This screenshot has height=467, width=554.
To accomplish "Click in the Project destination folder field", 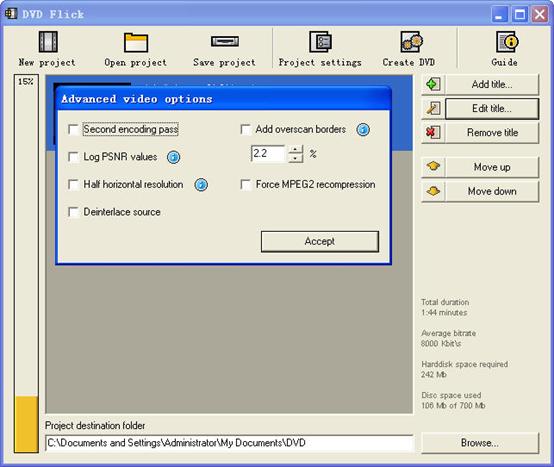I will [229, 443].
